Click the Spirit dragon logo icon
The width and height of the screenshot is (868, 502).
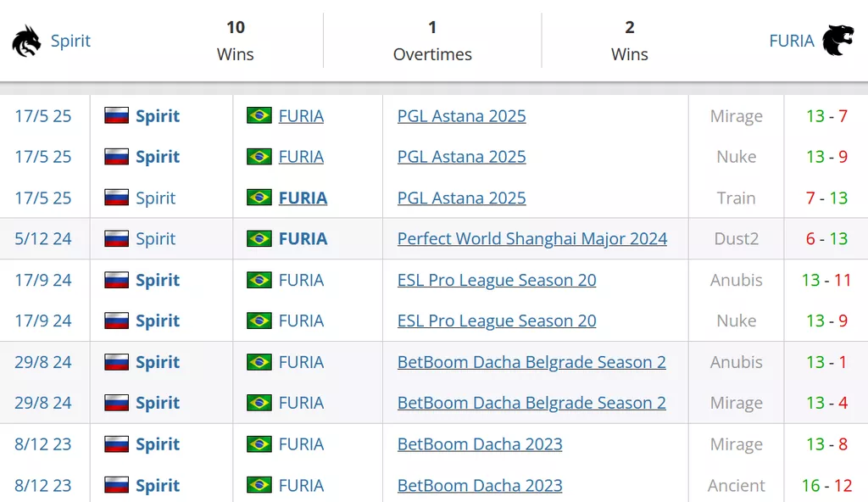(26, 41)
